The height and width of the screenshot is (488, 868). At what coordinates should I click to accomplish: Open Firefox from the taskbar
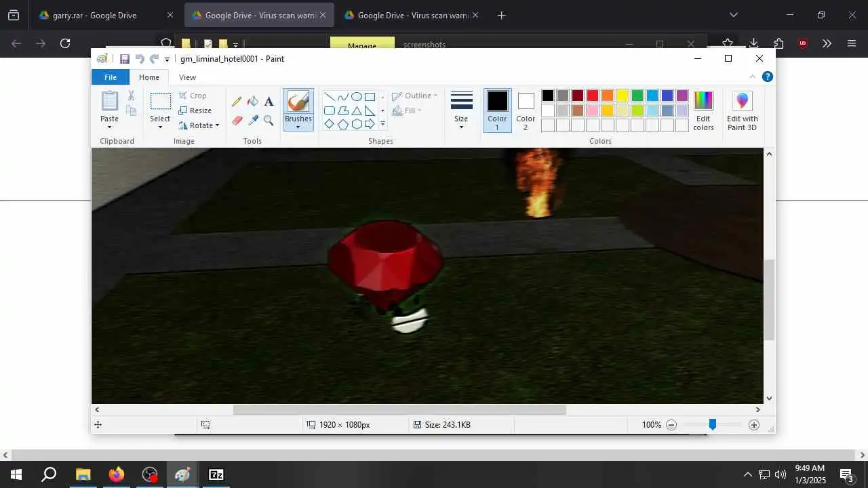[117, 474]
